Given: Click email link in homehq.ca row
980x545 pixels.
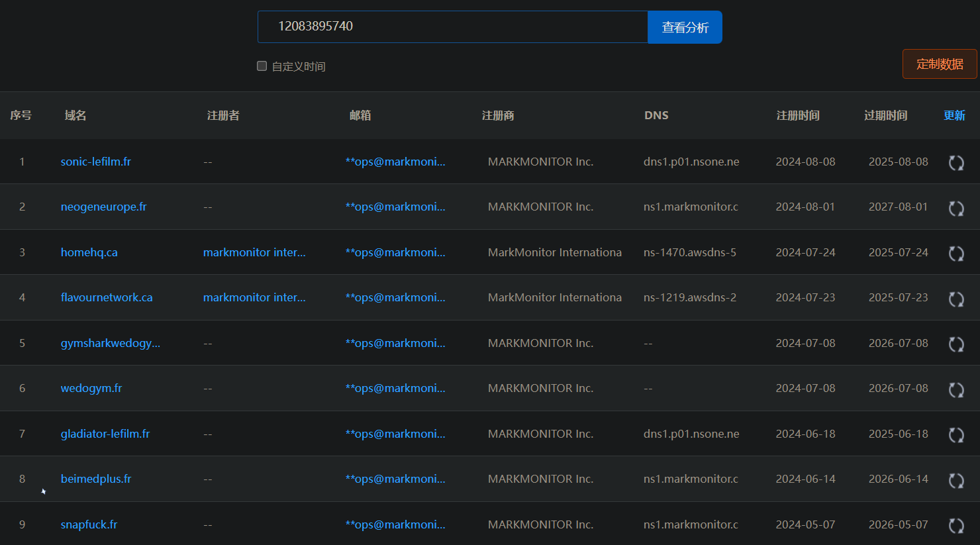Looking at the screenshot, I should [x=395, y=252].
